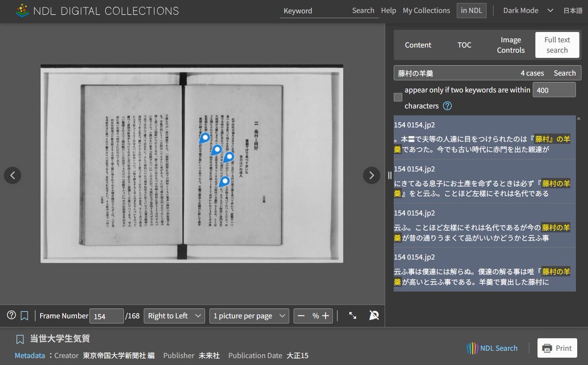Go to the next page with right arrow
This screenshot has width=588, height=365.
371,175
